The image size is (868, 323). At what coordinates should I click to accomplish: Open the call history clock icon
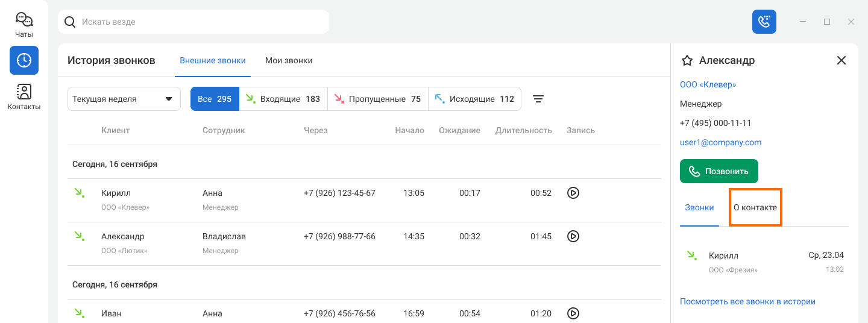(24, 60)
